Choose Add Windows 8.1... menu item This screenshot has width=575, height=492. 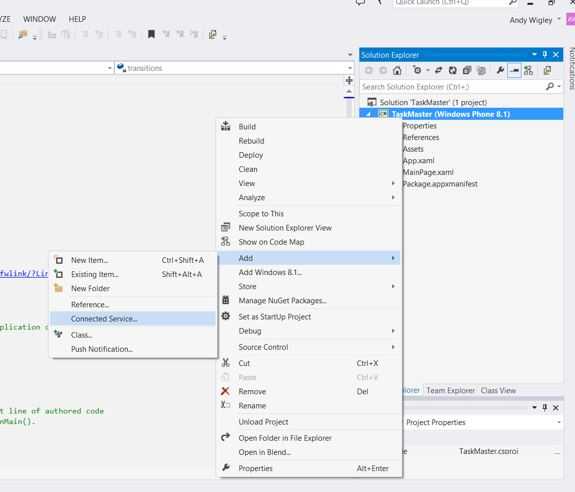pos(310,272)
